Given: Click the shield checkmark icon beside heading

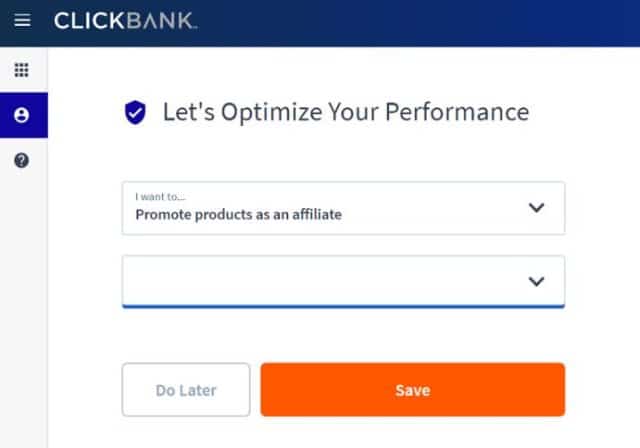Looking at the screenshot, I should [x=135, y=112].
